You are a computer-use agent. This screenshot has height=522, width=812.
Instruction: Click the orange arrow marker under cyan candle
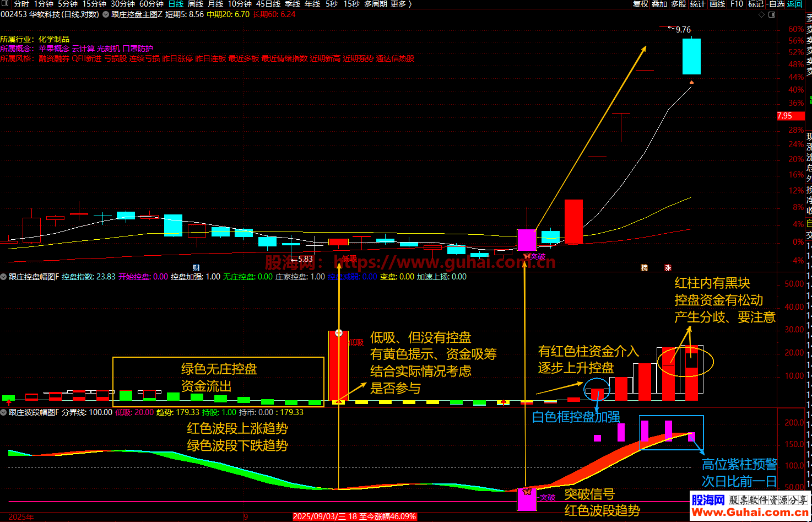[x=691, y=83]
